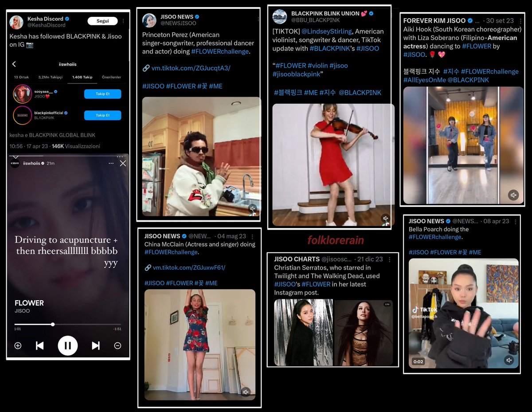The width and height of the screenshot is (532, 412).
Task: Unmute the Aiki Hook and Liza Soberano video
Action: [513, 195]
